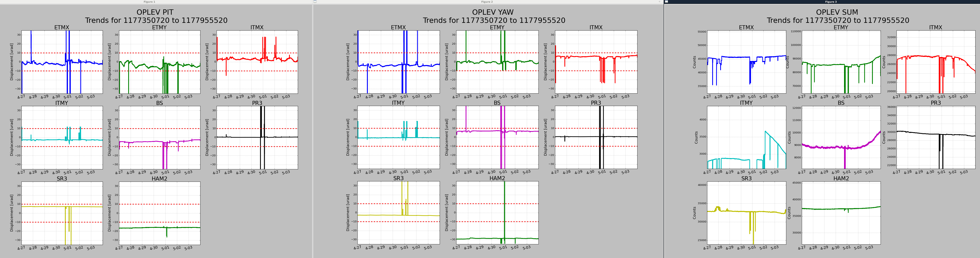Click the shade arrow in the Figure 2 title bar
Image resolution: width=980 pixels, height=258 pixels.
coord(659,1)
